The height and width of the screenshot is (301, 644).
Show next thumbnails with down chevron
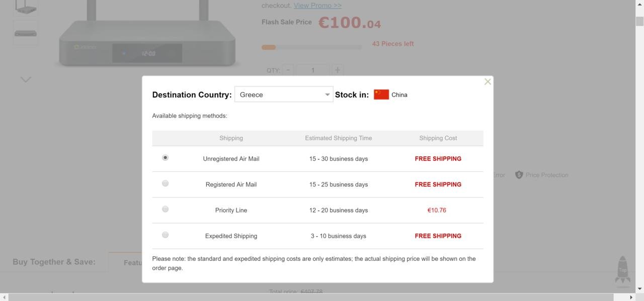[x=26, y=79]
